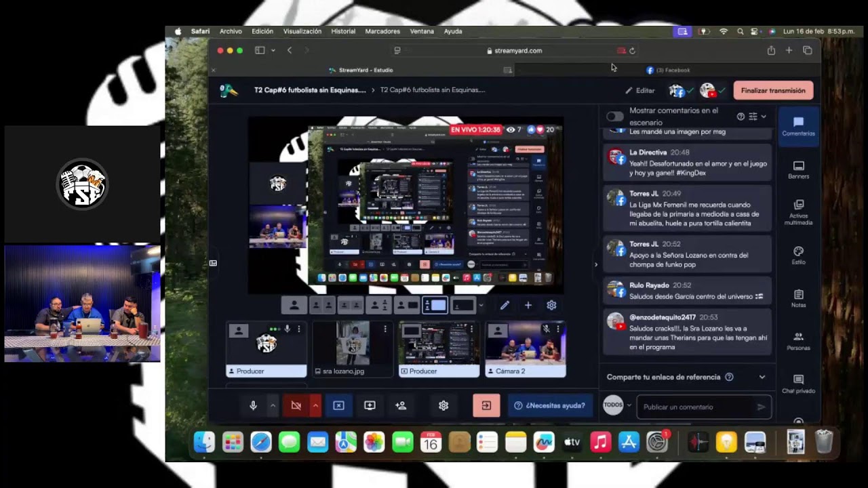Toggle mute on the Cámara 2 card
This screenshot has height=488, width=868.
point(546,329)
